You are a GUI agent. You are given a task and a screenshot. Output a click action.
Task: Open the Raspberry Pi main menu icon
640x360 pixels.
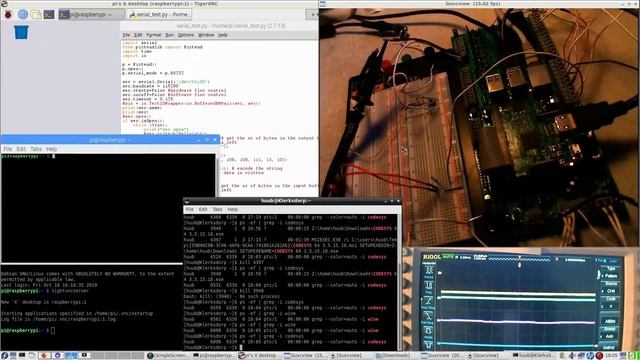point(8,15)
